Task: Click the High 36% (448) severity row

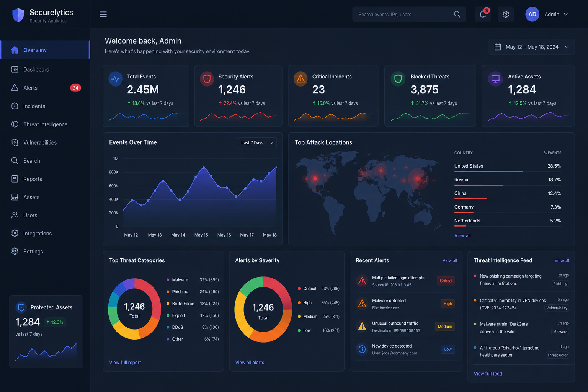Action: point(318,302)
